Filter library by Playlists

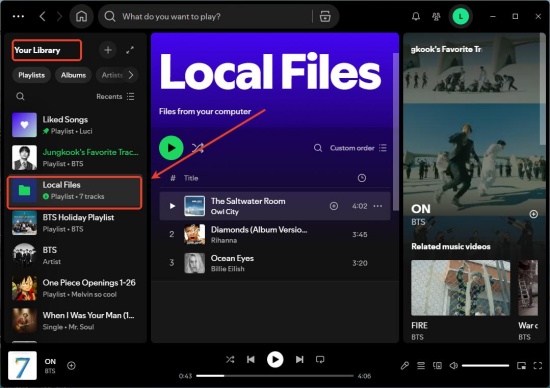(x=32, y=75)
